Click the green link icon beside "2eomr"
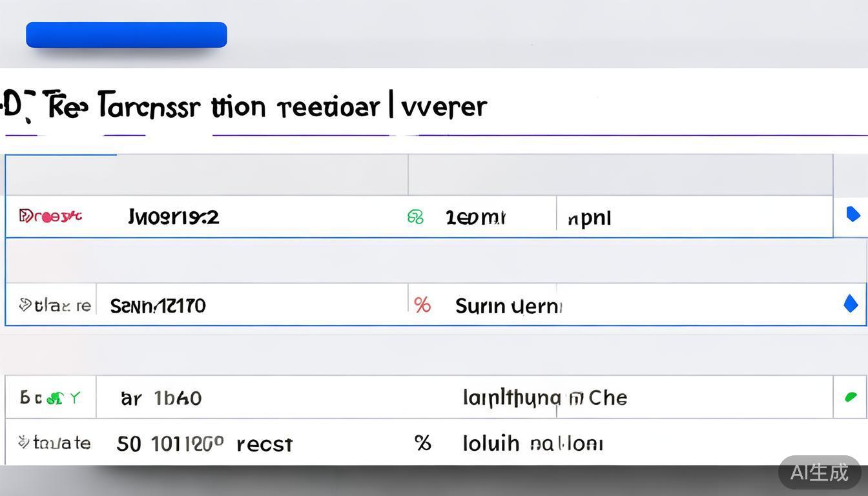 pos(415,217)
